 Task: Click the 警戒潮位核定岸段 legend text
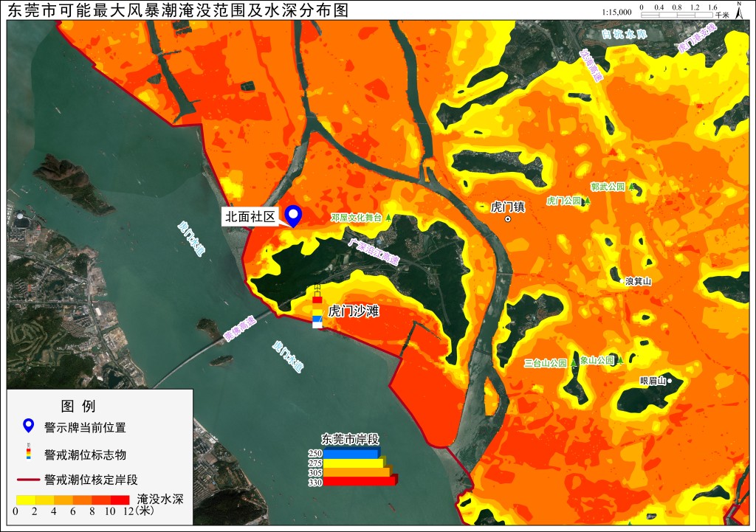[x=91, y=480]
